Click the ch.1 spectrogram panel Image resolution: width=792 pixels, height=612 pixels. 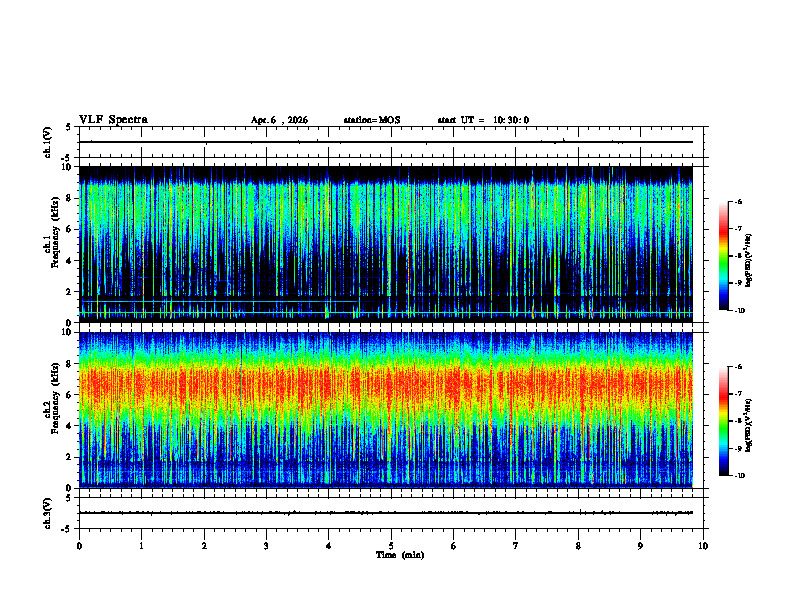click(386, 244)
